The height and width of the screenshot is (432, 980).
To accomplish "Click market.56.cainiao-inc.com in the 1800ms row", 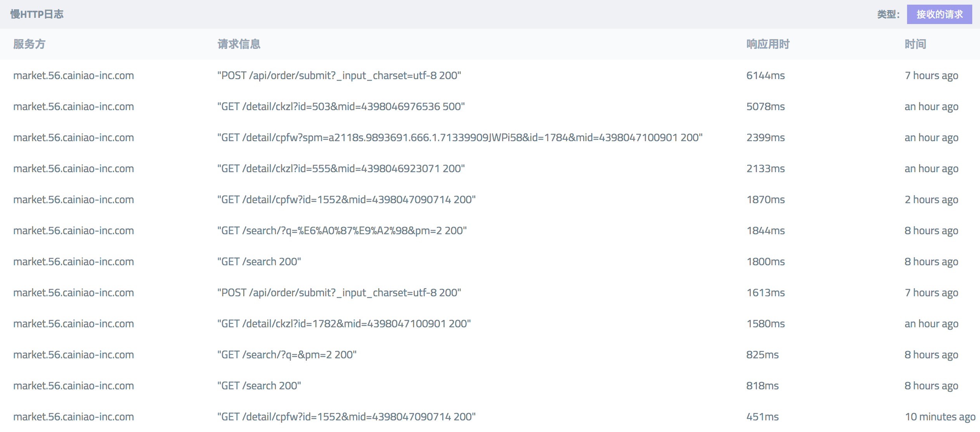I will (x=74, y=261).
